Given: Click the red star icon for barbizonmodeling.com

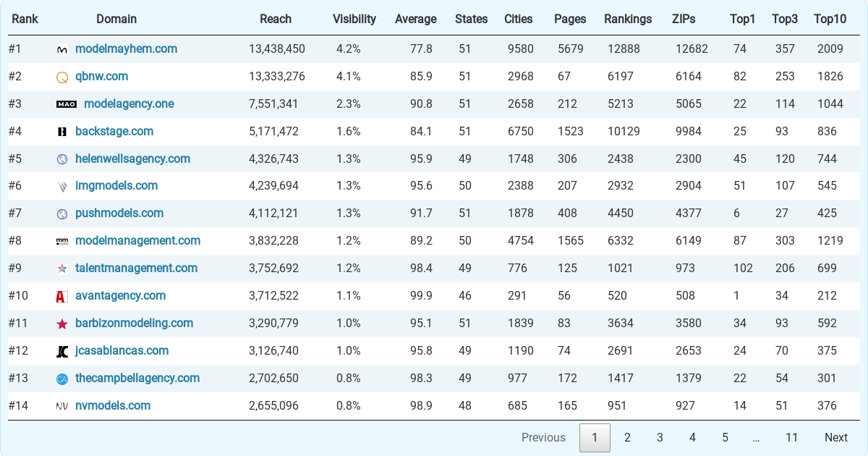Looking at the screenshot, I should 62,324.
